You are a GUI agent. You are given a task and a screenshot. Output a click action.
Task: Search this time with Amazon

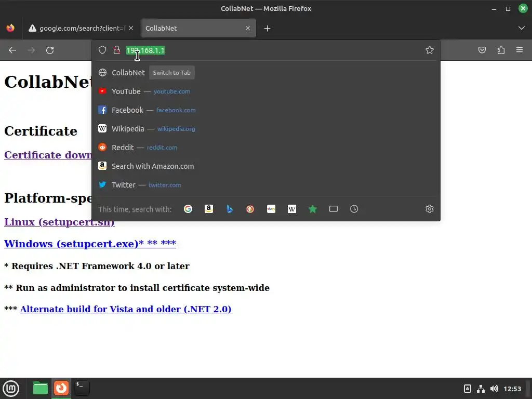point(209,209)
